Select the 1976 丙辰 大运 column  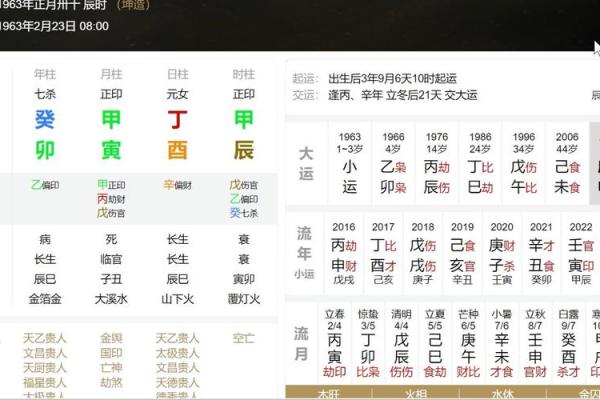(437, 163)
